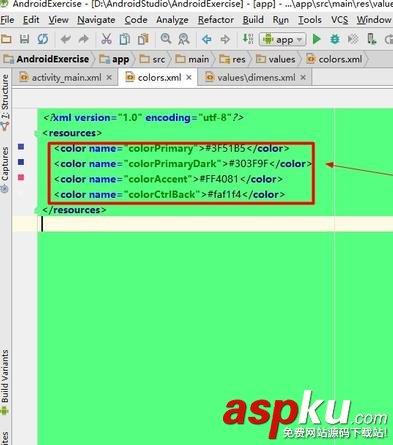The width and height of the screenshot is (393, 445).
Task: Open the VCS menu
Action: [339, 20]
